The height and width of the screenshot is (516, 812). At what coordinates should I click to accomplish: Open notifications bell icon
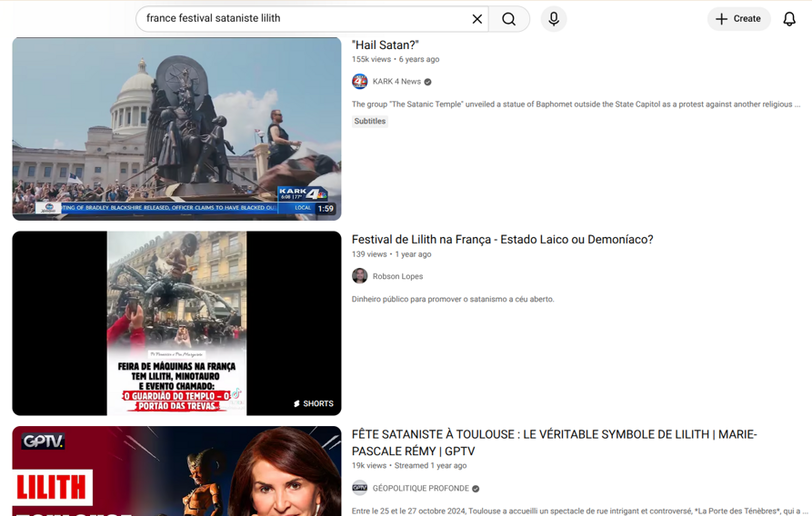point(789,19)
